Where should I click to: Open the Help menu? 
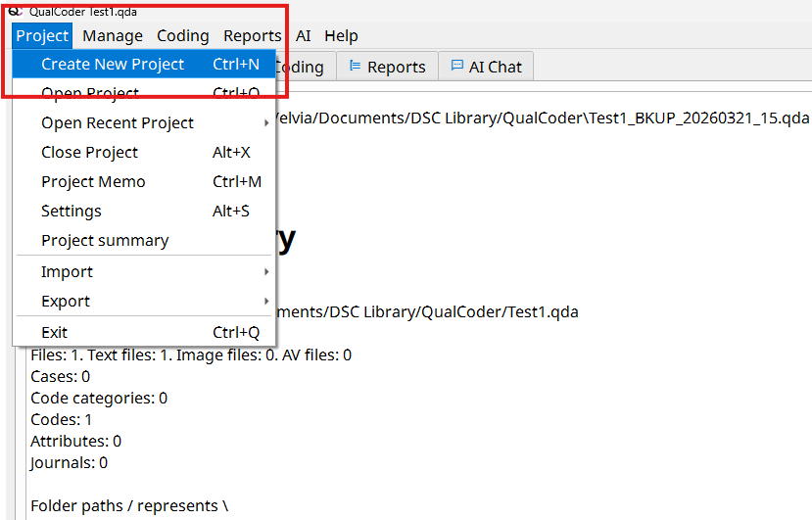click(341, 35)
